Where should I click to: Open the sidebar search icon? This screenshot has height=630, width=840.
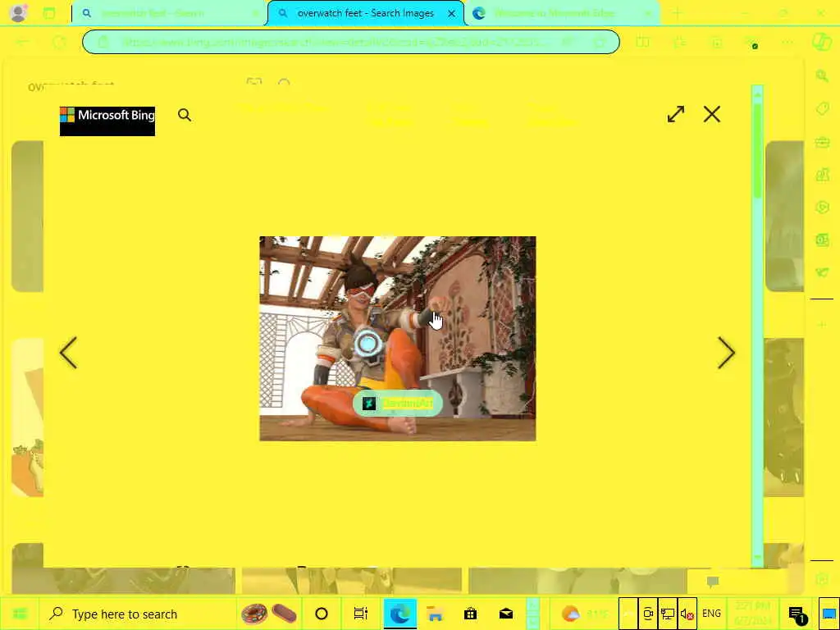click(822, 76)
